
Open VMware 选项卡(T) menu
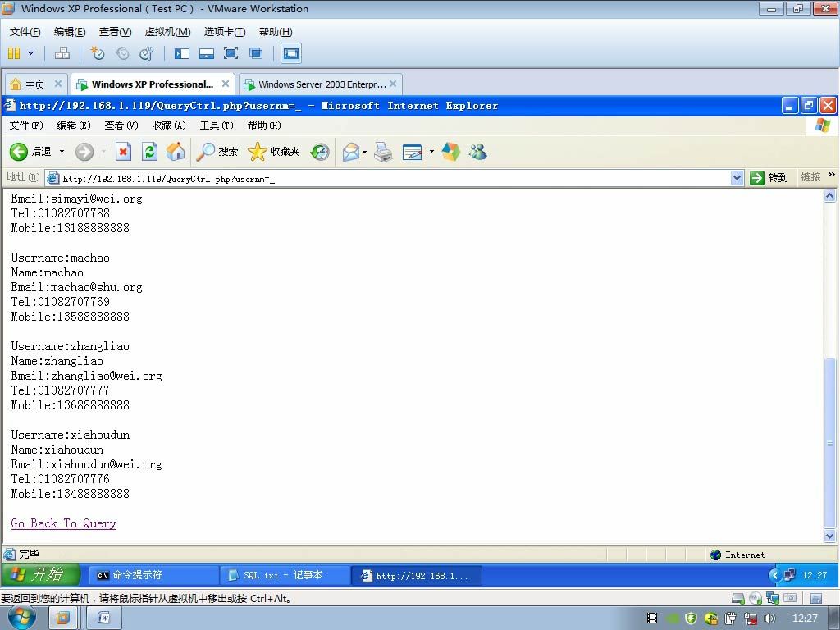(225, 32)
